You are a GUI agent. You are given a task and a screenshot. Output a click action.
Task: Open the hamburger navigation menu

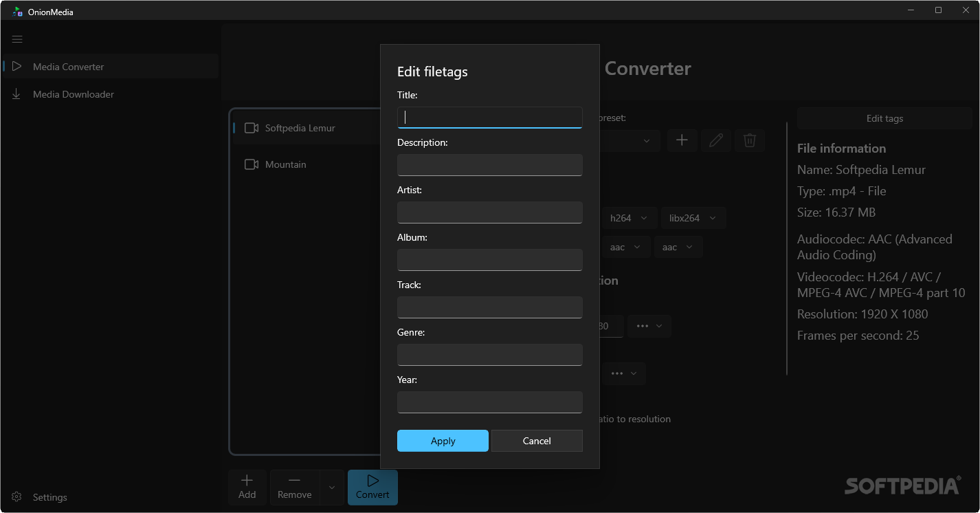pos(17,39)
